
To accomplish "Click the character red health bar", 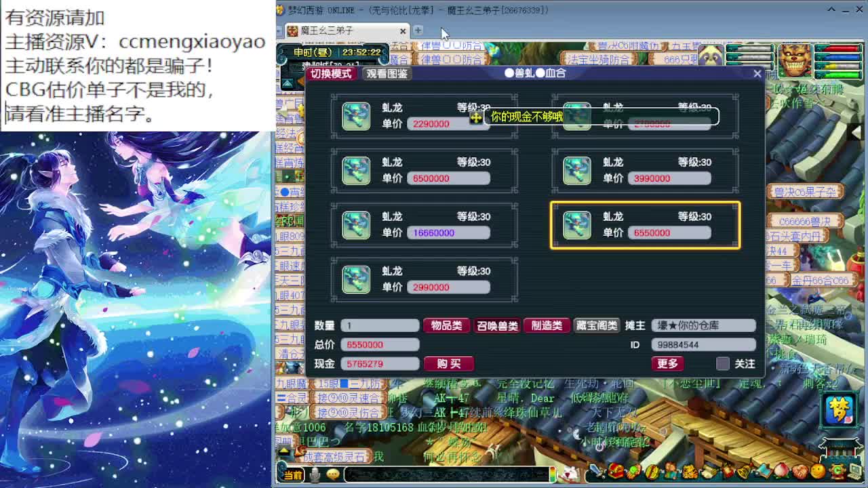I will (838, 49).
